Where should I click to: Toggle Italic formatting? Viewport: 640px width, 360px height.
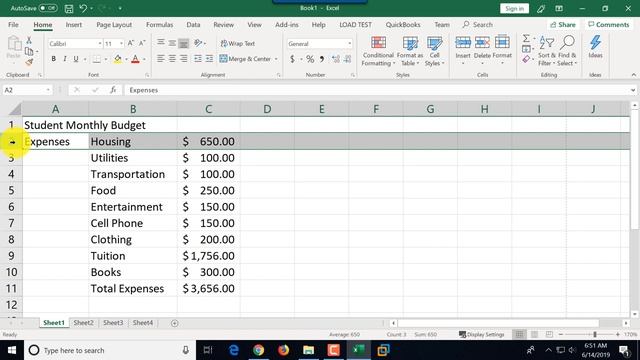coord(64,59)
